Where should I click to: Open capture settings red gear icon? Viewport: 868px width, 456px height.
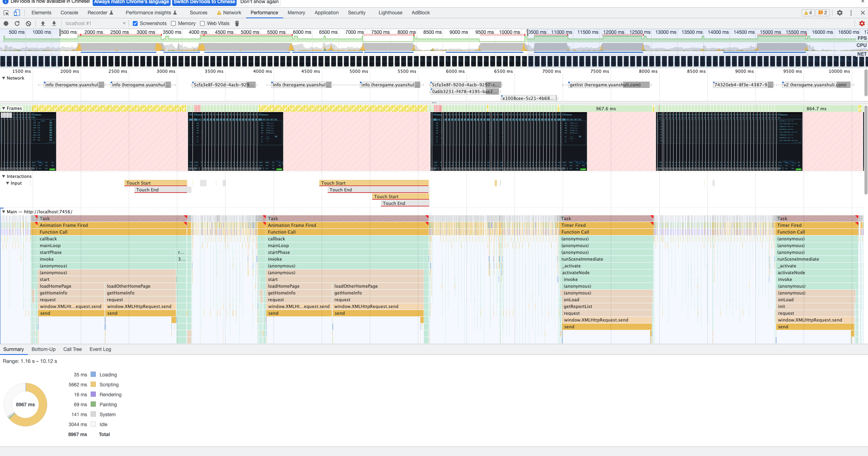point(862,23)
